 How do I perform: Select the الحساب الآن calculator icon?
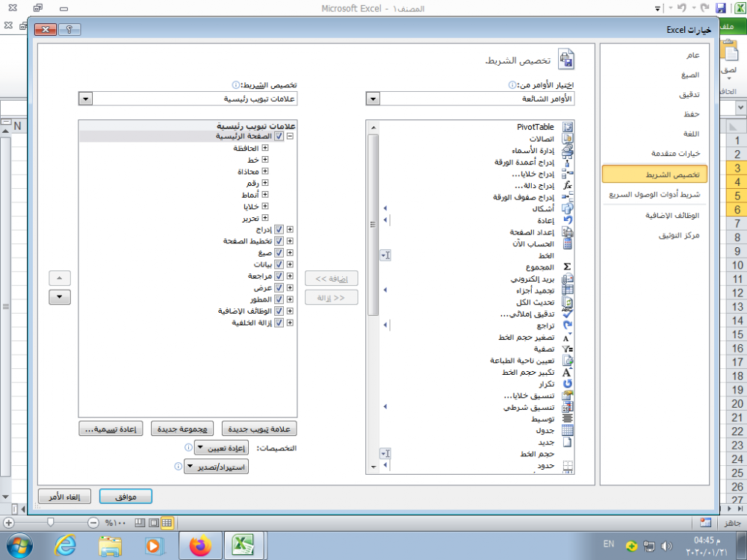pyautogui.click(x=567, y=244)
